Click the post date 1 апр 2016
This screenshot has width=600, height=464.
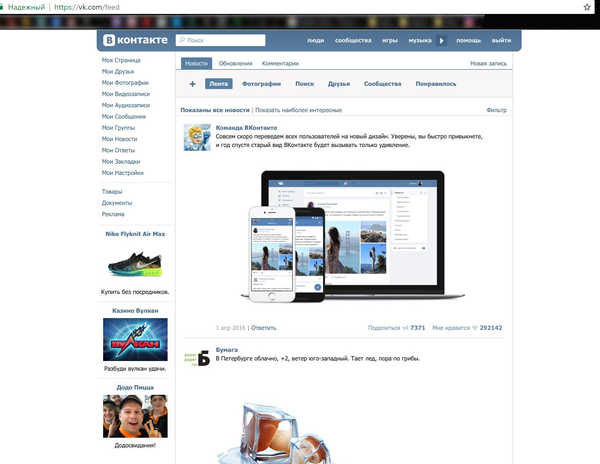pos(230,328)
